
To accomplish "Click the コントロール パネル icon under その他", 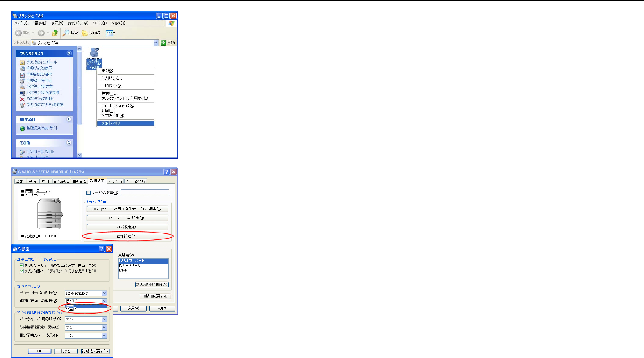I will [x=23, y=152].
